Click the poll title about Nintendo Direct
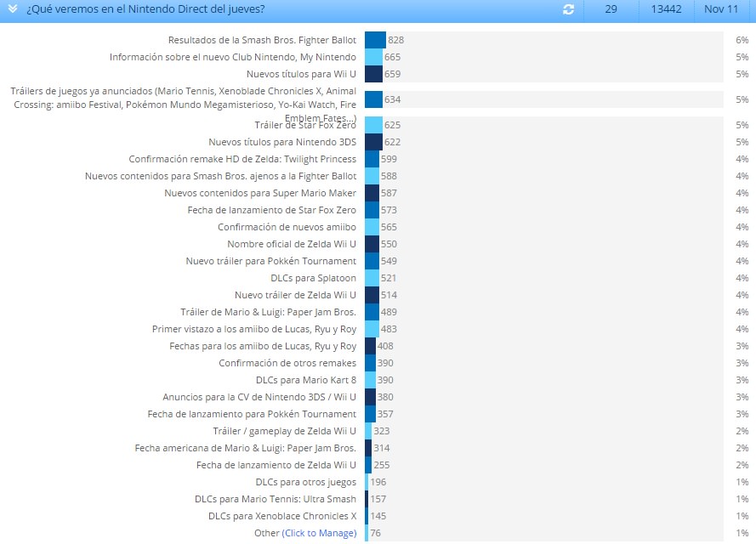The image size is (756, 544). [145, 9]
